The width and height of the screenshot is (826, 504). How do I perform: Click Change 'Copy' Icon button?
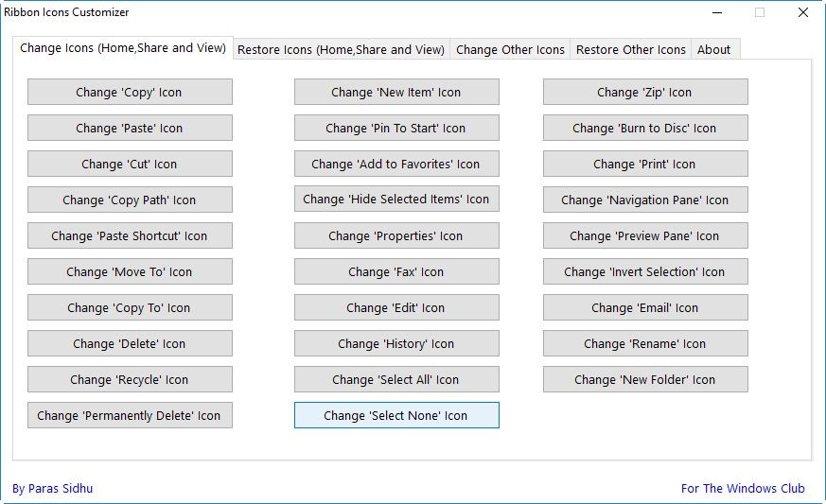point(130,92)
